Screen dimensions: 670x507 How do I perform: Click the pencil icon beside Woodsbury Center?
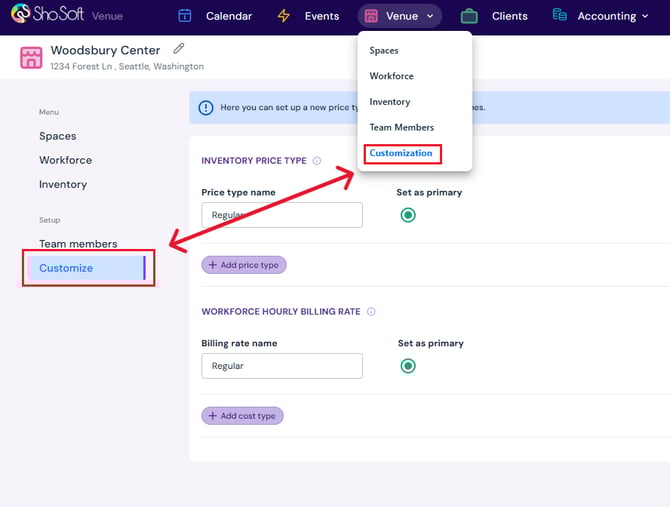179,49
